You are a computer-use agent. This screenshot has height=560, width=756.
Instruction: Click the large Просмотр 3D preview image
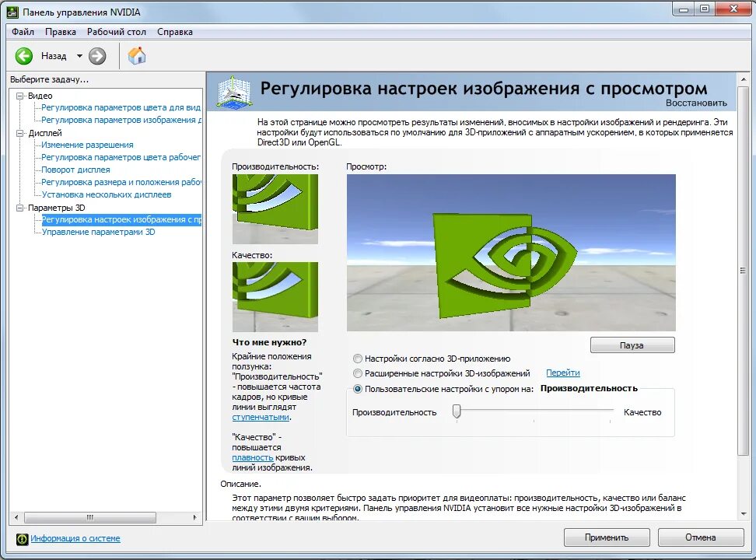tap(511, 253)
